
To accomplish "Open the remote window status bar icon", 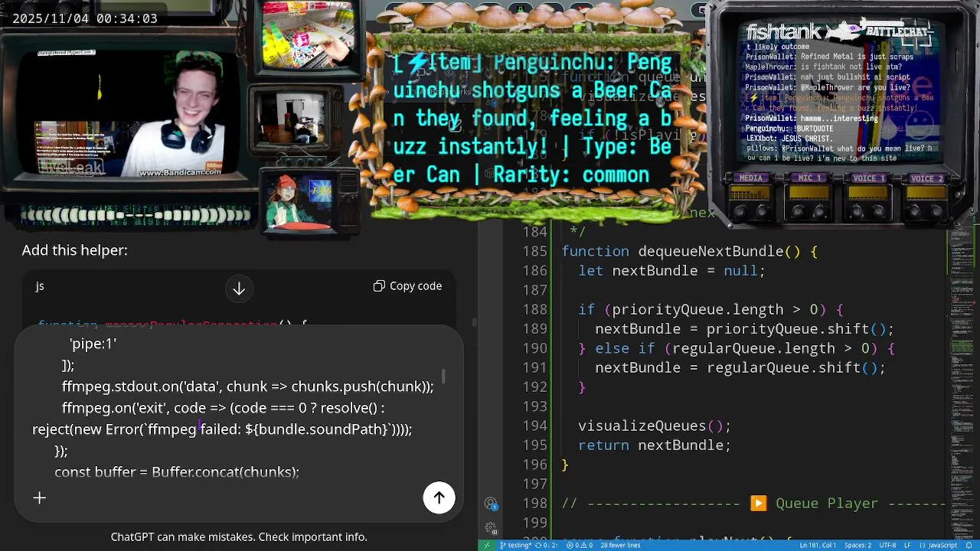I will [x=486, y=546].
